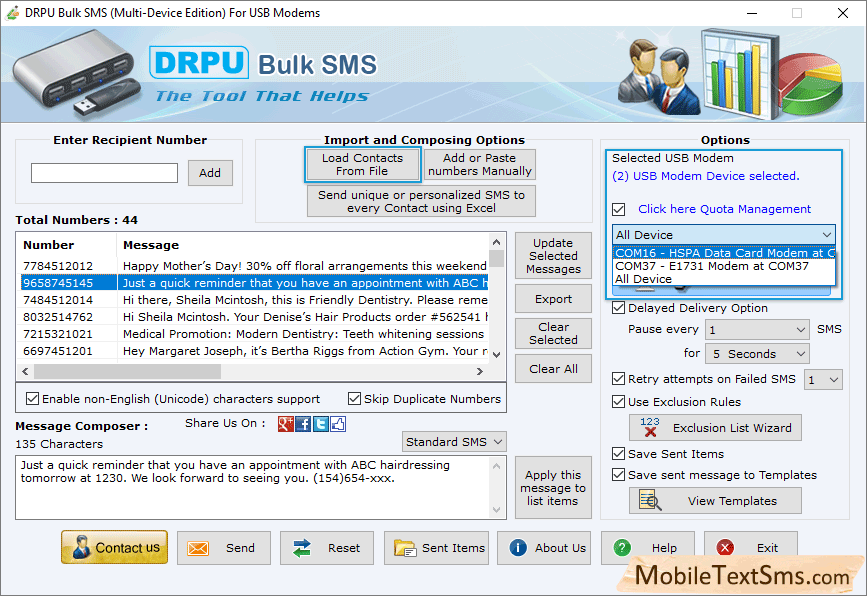Toggle Use Exclusion Rules checkbox
Viewport: 867px width, 596px height.
coord(619,402)
